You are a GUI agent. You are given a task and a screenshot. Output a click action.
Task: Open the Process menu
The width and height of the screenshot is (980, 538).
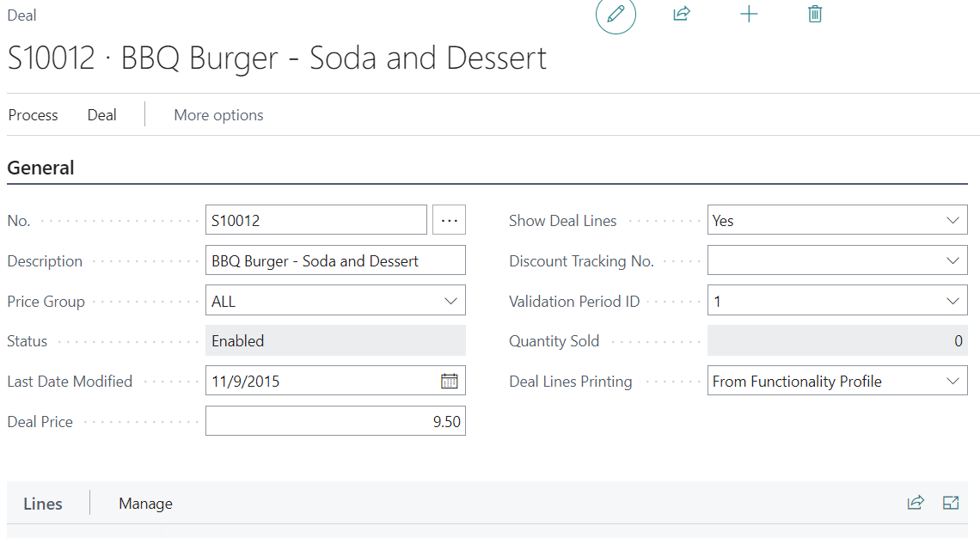[x=34, y=115]
